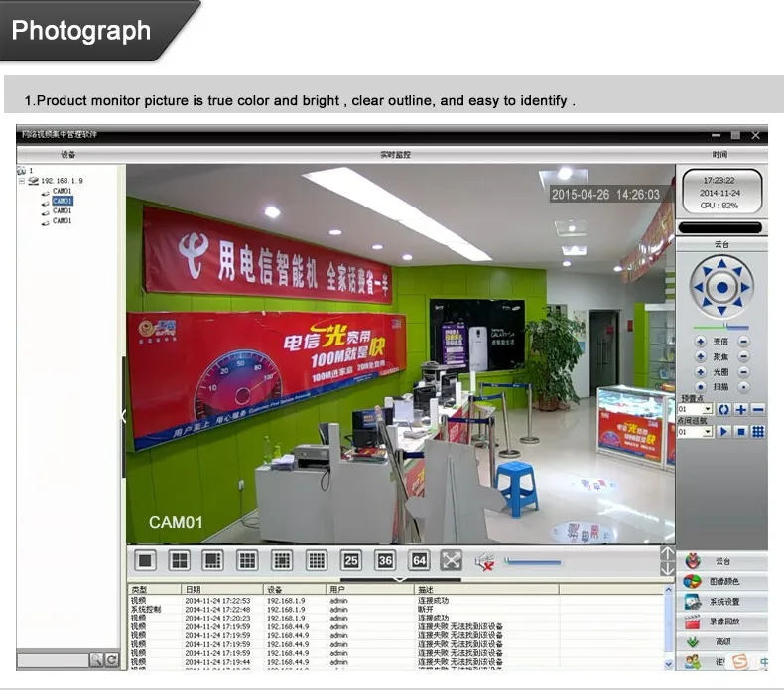Go to next video page down arrow

point(668,569)
